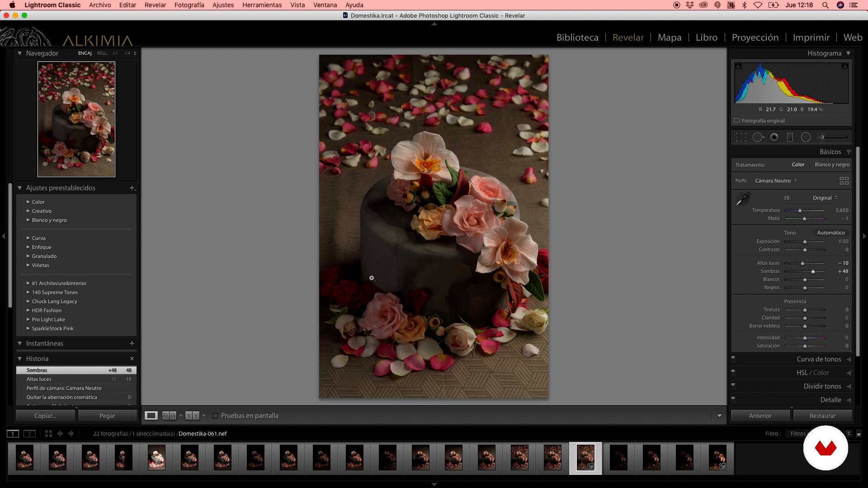The height and width of the screenshot is (488, 868).
Task: Clear the Historia panel with X
Action: coord(132,359)
